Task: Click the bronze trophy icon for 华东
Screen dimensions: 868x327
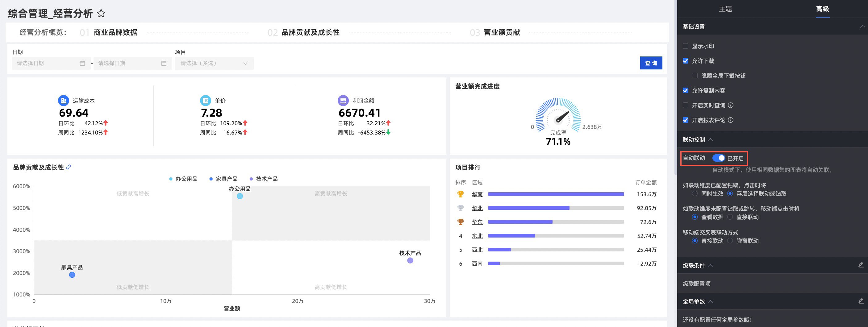Action: coord(461,222)
